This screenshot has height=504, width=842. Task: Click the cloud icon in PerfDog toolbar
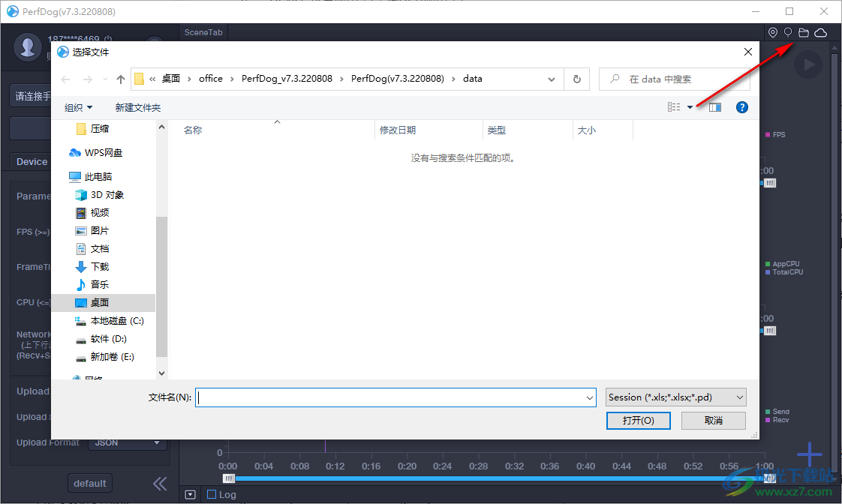(x=820, y=33)
